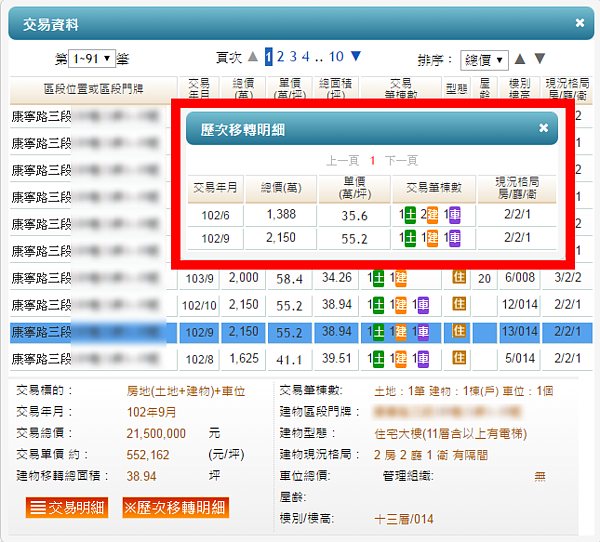Screen dimensions: 600x542
Task: Click the orange 建 icon in the 102/8 row
Action: (401, 359)
